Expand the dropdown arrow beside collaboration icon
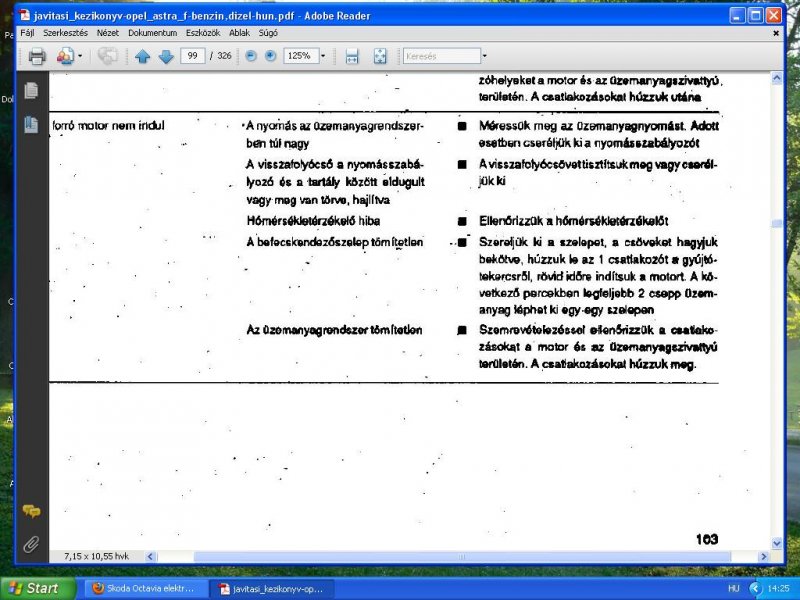Image resolution: width=800 pixels, height=600 pixels. coord(80,56)
